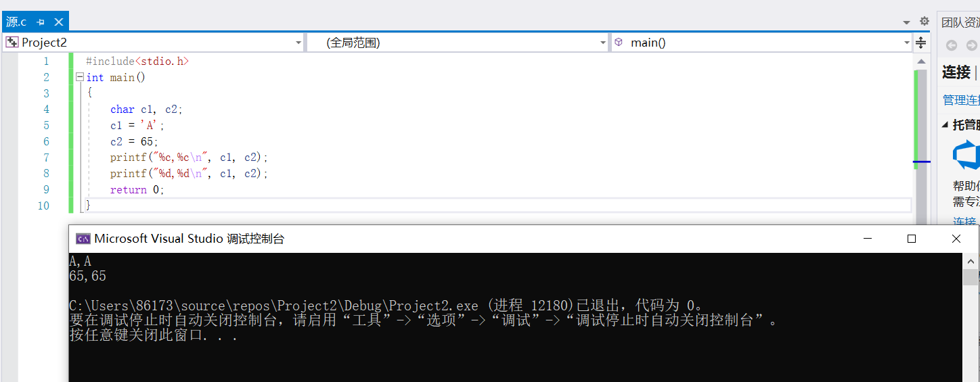The width and height of the screenshot is (980, 382).
Task: Click the editor scrollbar up arrow
Action: click(920, 61)
